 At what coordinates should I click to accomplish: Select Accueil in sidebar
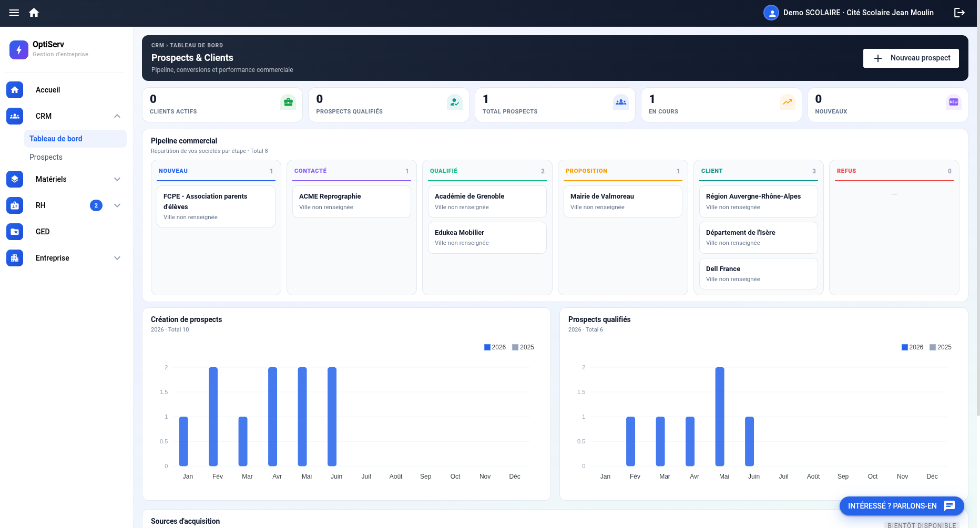click(48, 90)
